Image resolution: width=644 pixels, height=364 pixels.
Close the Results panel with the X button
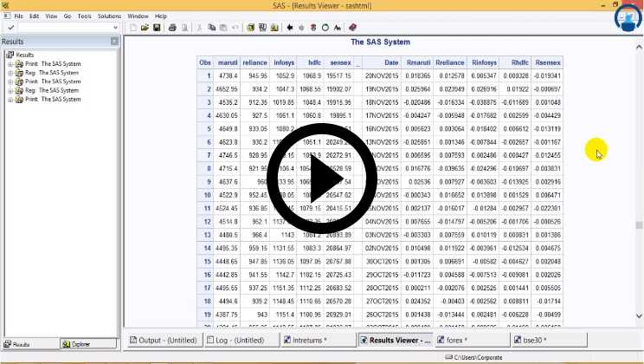[x=114, y=42]
